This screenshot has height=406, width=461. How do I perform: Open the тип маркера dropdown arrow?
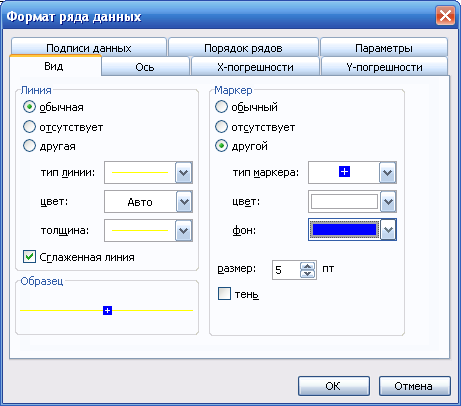[x=388, y=173]
